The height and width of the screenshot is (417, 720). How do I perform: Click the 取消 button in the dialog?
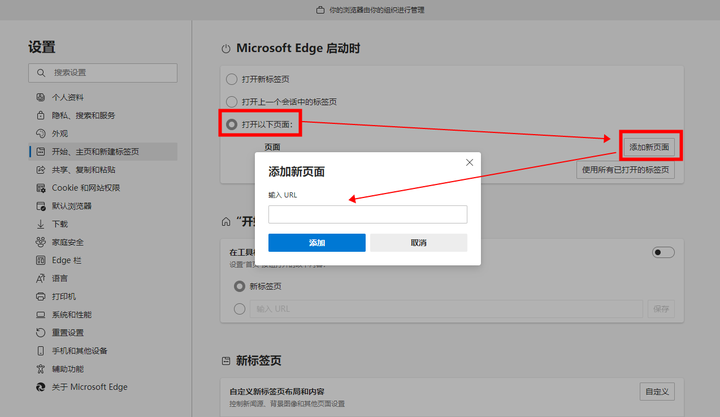tap(418, 242)
